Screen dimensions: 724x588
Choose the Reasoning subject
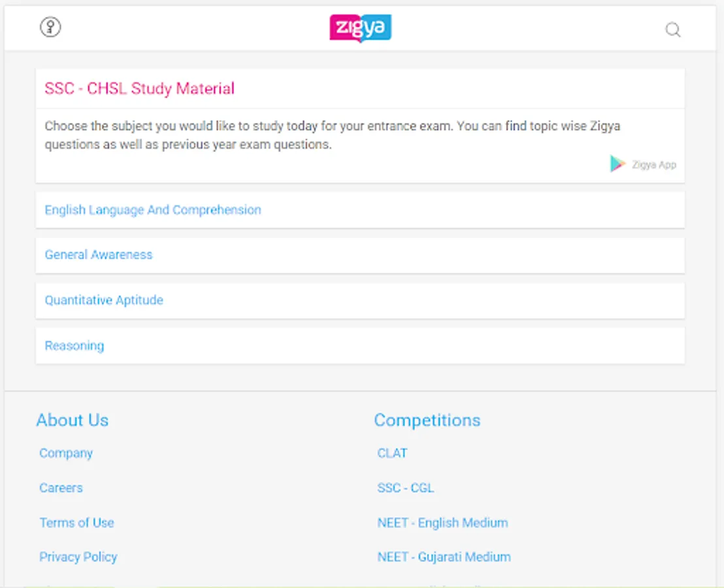click(360, 346)
